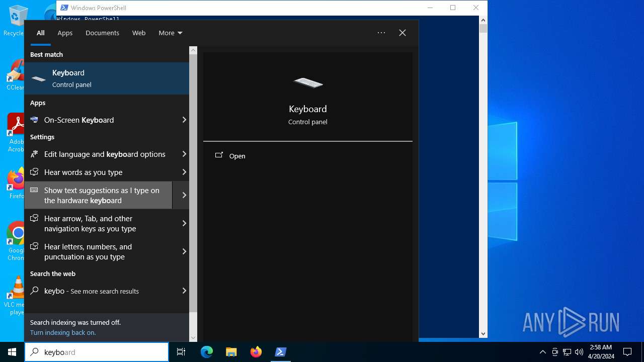Viewport: 644px width, 362px height.
Task: Click the large Keyboard preview icon
Action: click(x=308, y=82)
